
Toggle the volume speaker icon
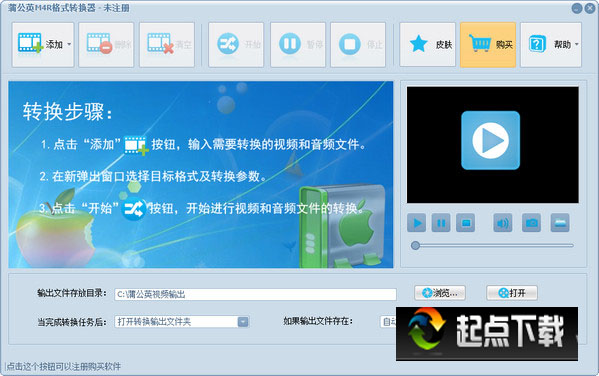(x=503, y=223)
